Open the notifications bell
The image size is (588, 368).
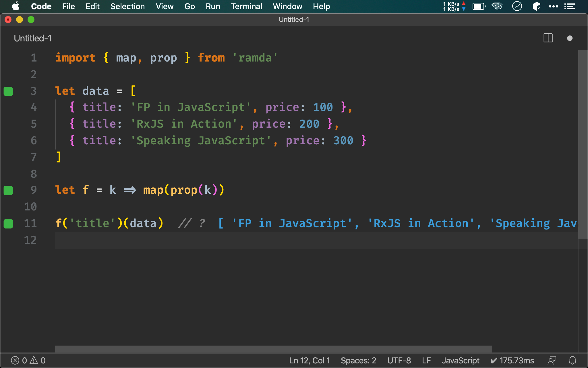pos(572,360)
